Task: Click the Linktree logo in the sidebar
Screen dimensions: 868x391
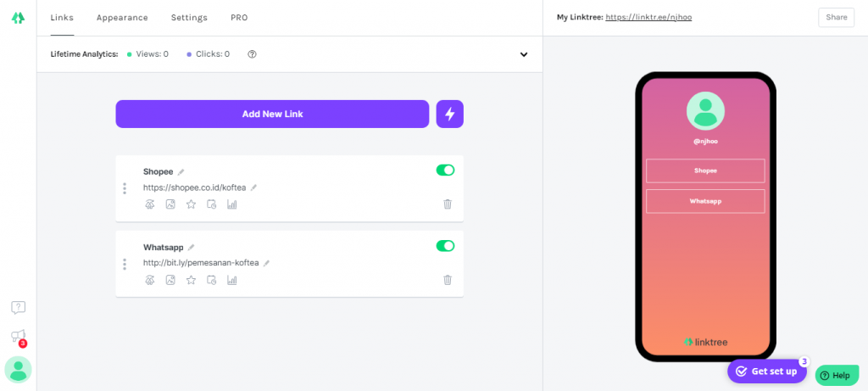Action: click(x=19, y=18)
